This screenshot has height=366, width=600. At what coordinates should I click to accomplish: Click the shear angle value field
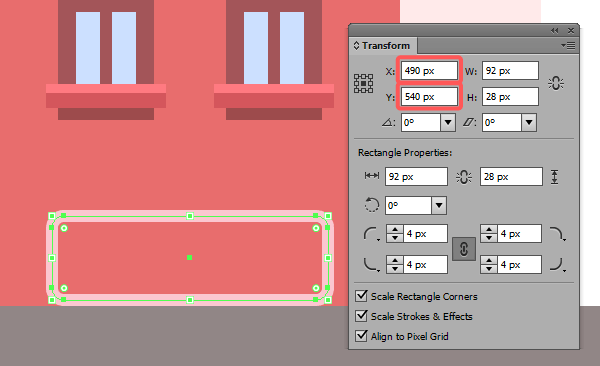coord(502,123)
